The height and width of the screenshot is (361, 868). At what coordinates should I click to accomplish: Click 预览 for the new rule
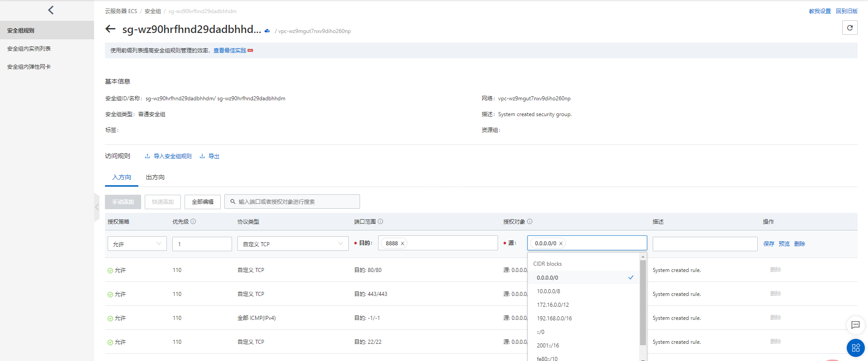(x=784, y=244)
